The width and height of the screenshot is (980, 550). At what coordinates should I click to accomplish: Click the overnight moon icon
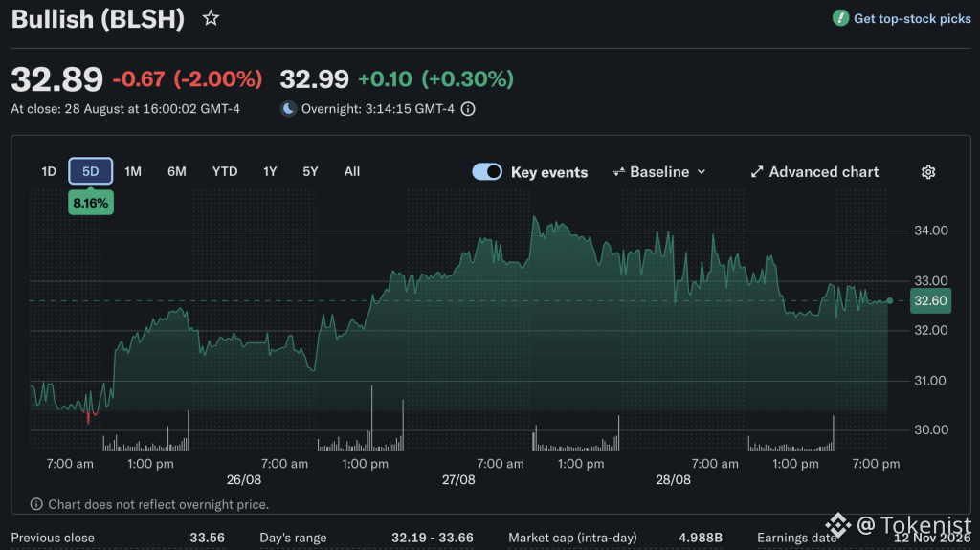(x=288, y=109)
